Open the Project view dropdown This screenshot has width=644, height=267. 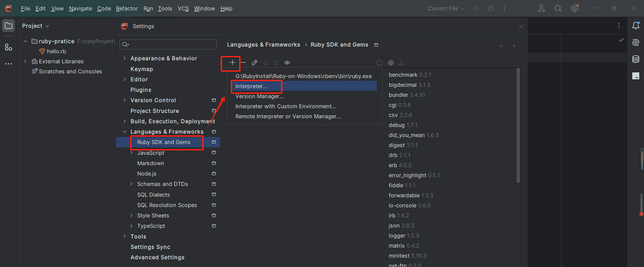36,26
